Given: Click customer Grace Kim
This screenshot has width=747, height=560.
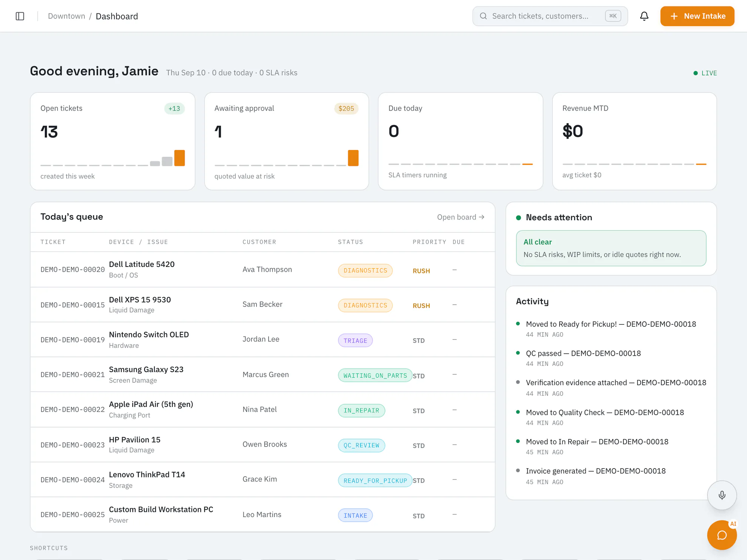Looking at the screenshot, I should 260,479.
